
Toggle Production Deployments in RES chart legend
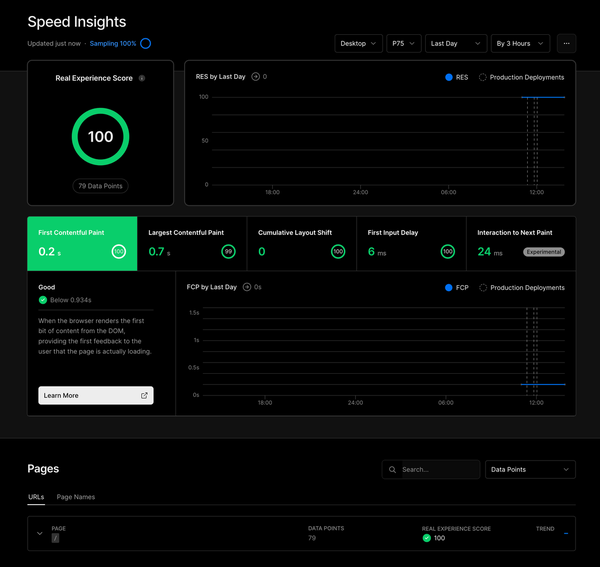tap(521, 77)
